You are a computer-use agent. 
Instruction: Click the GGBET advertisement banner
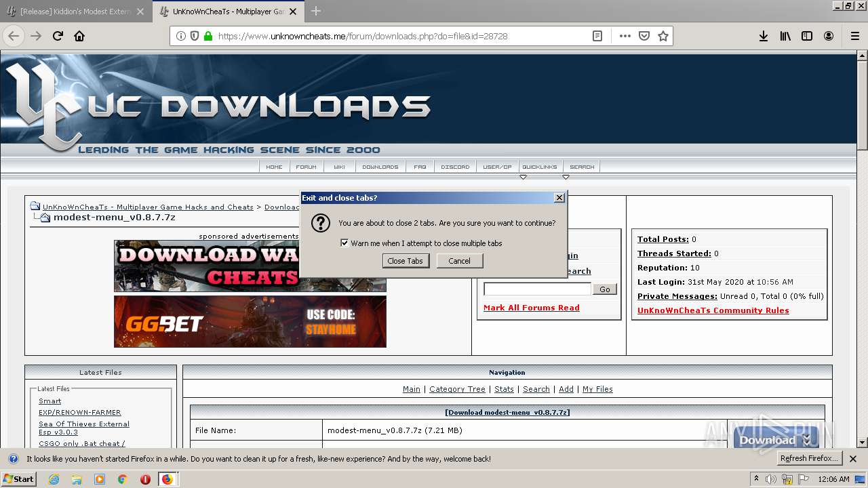click(250, 321)
